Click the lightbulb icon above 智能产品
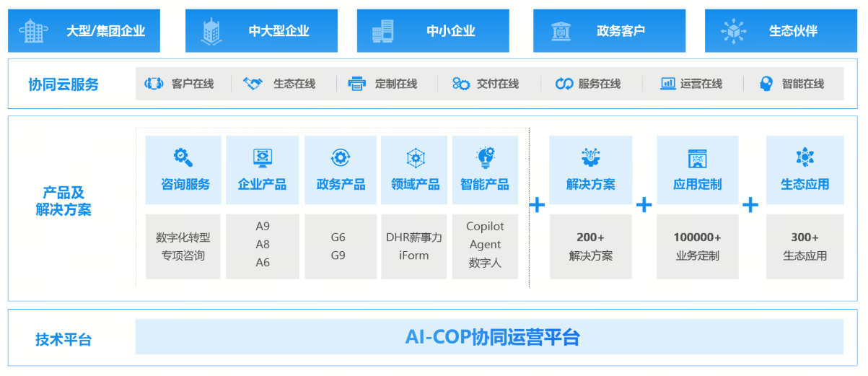The height and width of the screenshot is (376, 868). (x=485, y=157)
